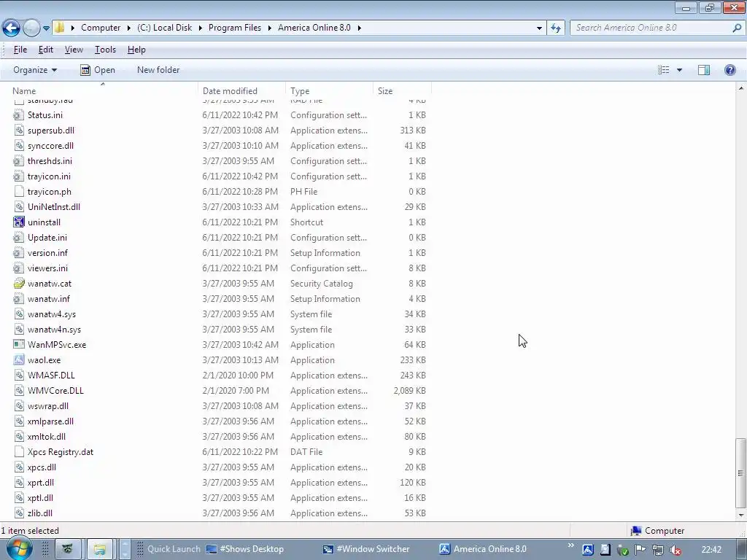747x560 pixels.
Task: Open the recent pages dropdown arrow
Action: tap(46, 28)
